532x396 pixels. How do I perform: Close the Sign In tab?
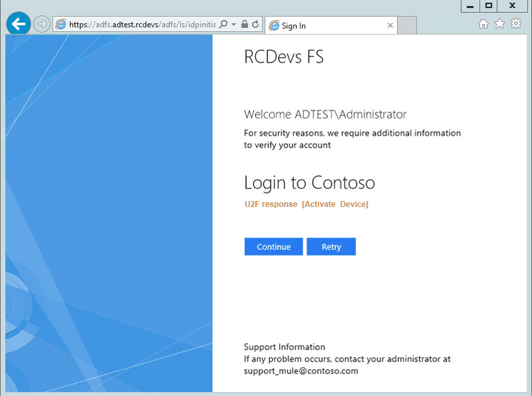[x=390, y=25]
